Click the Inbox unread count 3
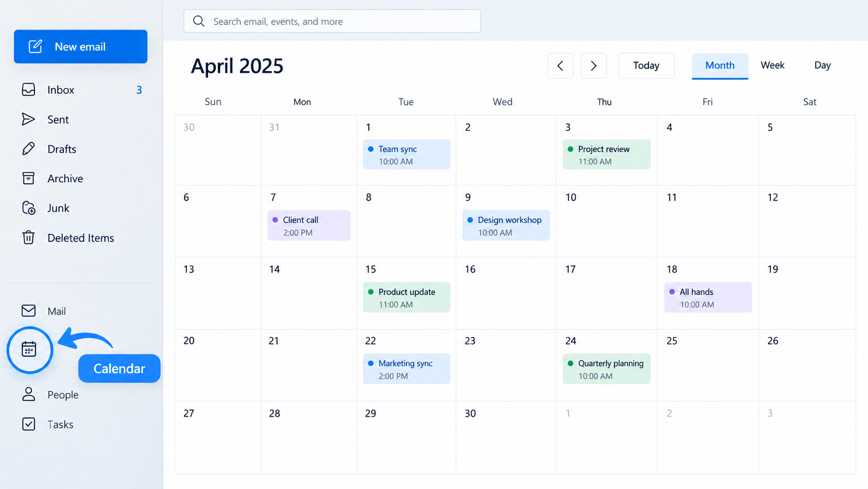868x489 pixels. tap(139, 90)
